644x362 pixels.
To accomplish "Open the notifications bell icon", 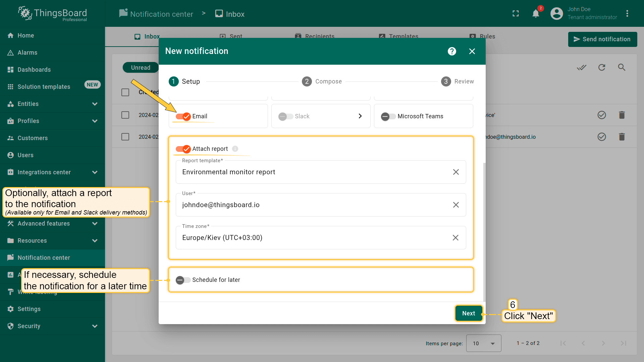I will tap(536, 14).
